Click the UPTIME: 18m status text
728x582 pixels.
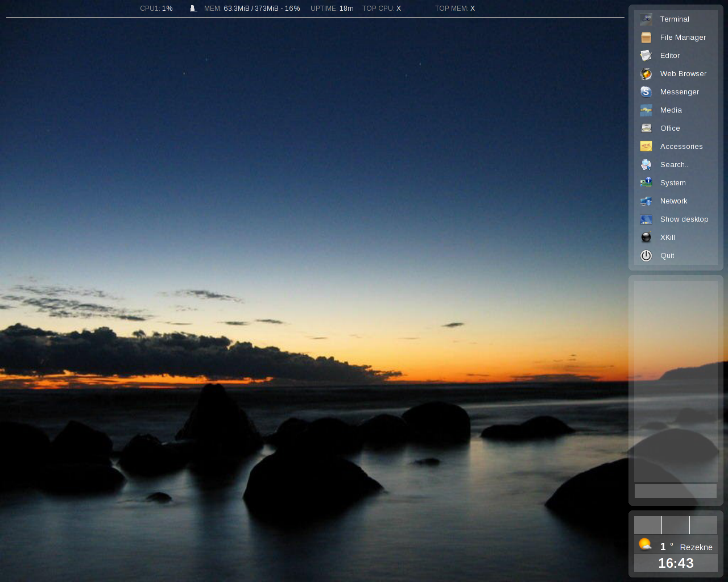(x=332, y=9)
